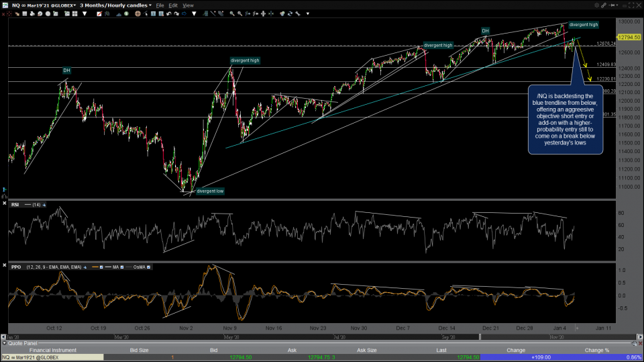Zoom out of the chart
This screenshot has height=362, width=644.
click(240, 13)
